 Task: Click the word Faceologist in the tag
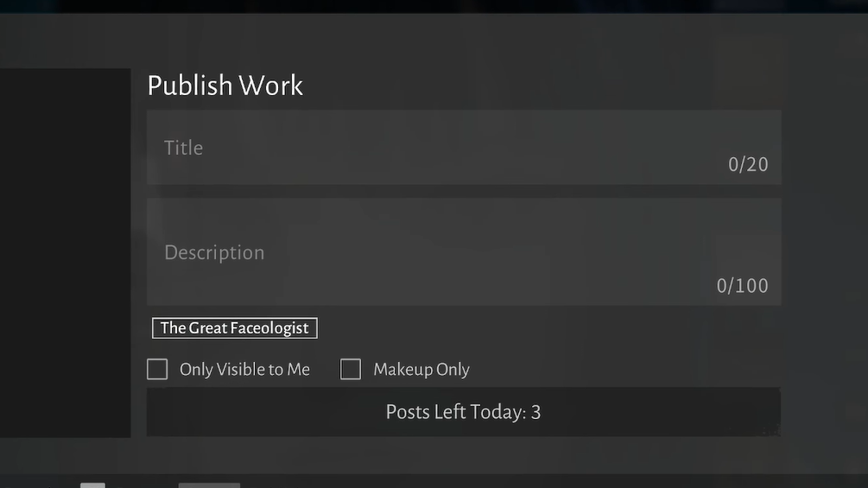tap(270, 328)
